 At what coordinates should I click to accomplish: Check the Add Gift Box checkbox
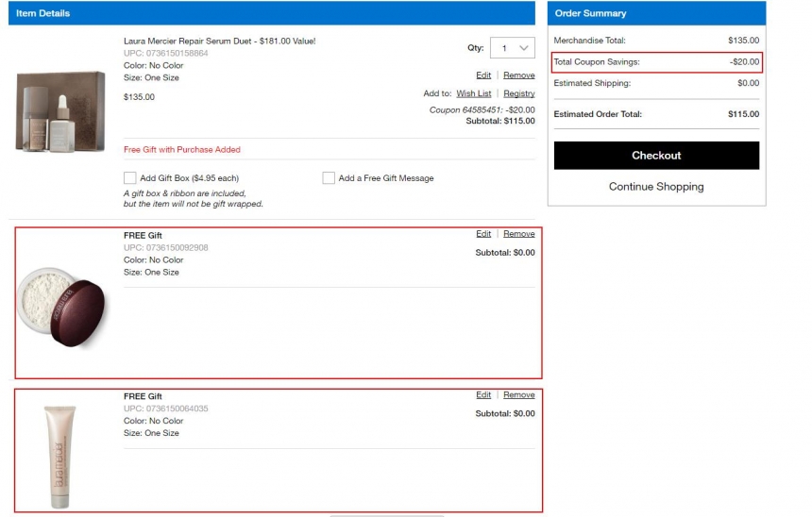(130, 178)
